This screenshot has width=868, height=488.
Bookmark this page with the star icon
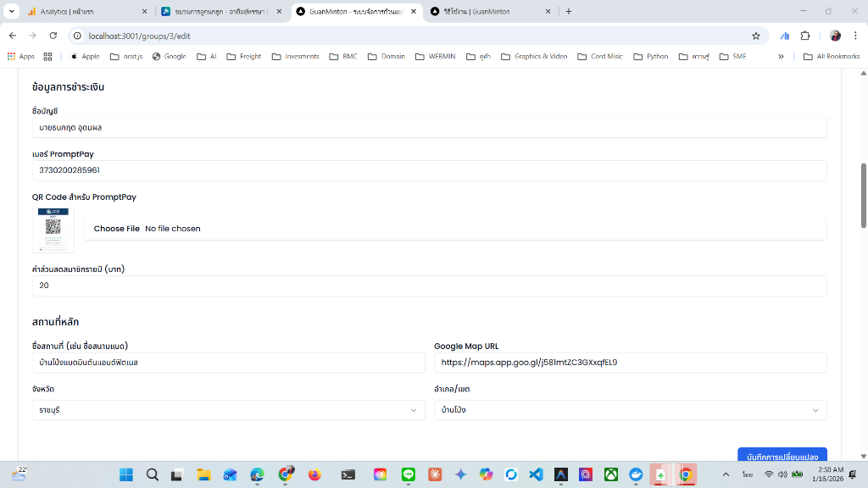click(x=755, y=36)
